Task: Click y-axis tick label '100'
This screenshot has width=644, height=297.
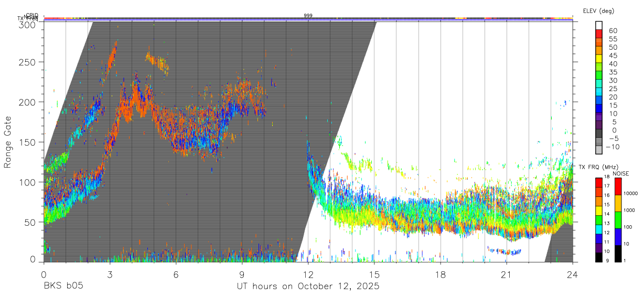Action: pyautogui.click(x=28, y=182)
